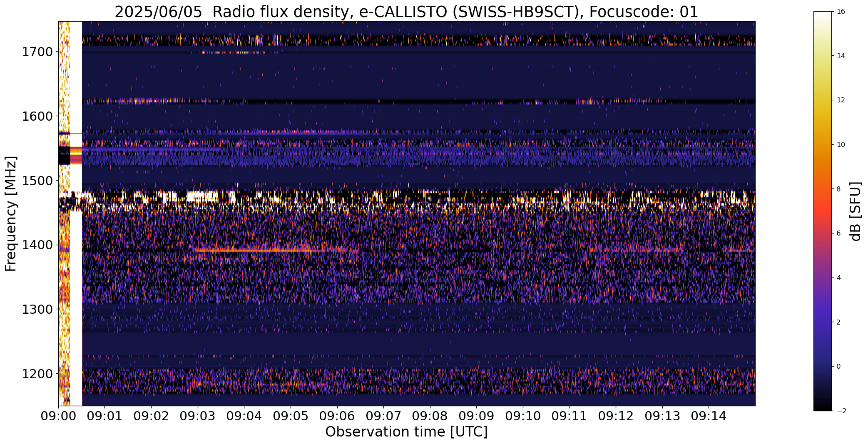Viewport: 868px width, 444px height.
Task: Click the 09:14 time tick label
Action: click(709, 416)
